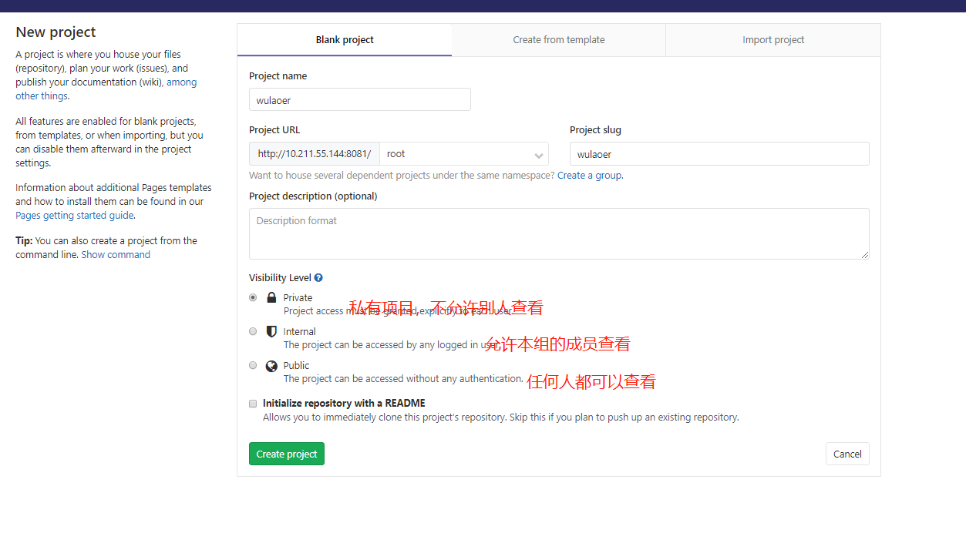
Task: Click the Cancel button
Action: point(847,454)
